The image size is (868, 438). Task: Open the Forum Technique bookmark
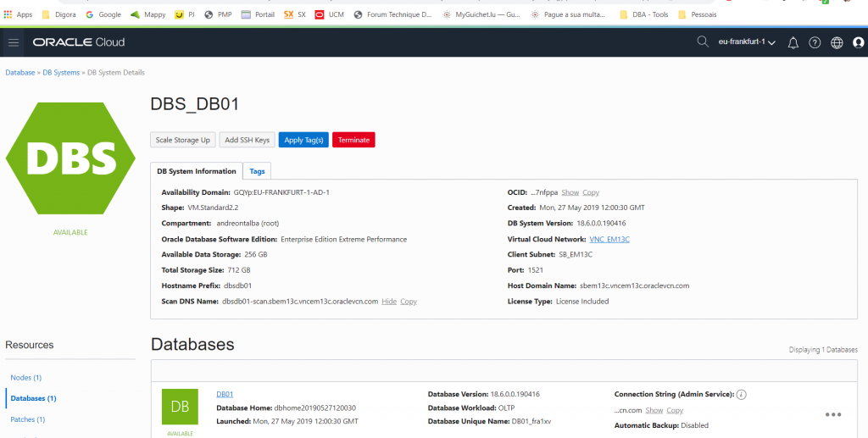point(392,14)
